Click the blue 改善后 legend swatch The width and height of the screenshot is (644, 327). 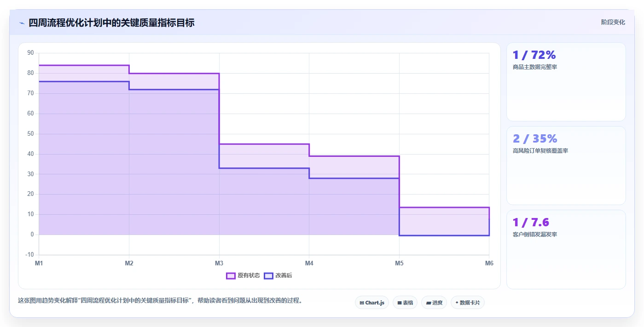pos(268,275)
